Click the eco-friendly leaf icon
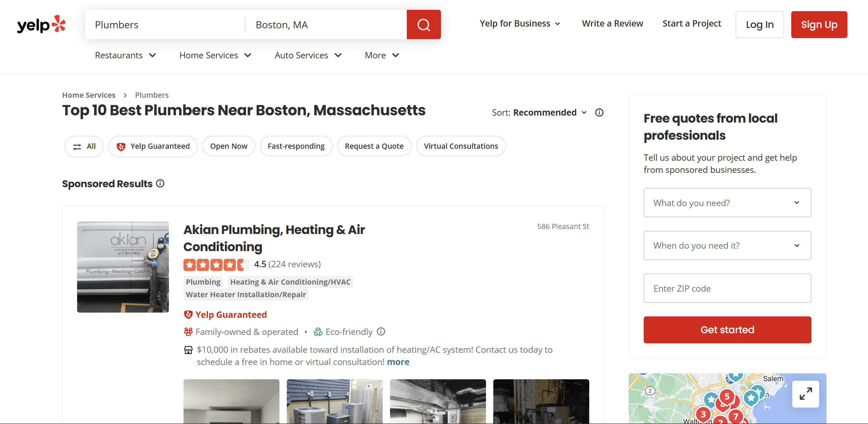This screenshot has width=868, height=424. (x=318, y=332)
